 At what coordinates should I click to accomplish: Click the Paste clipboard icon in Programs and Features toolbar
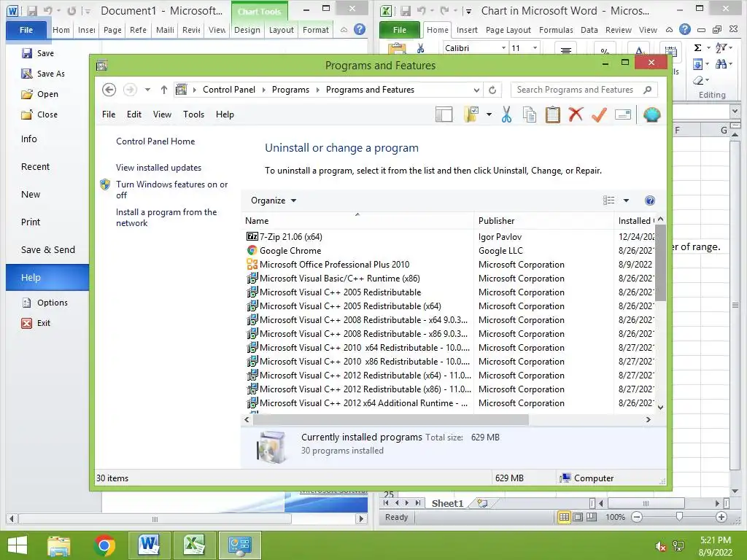[553, 114]
